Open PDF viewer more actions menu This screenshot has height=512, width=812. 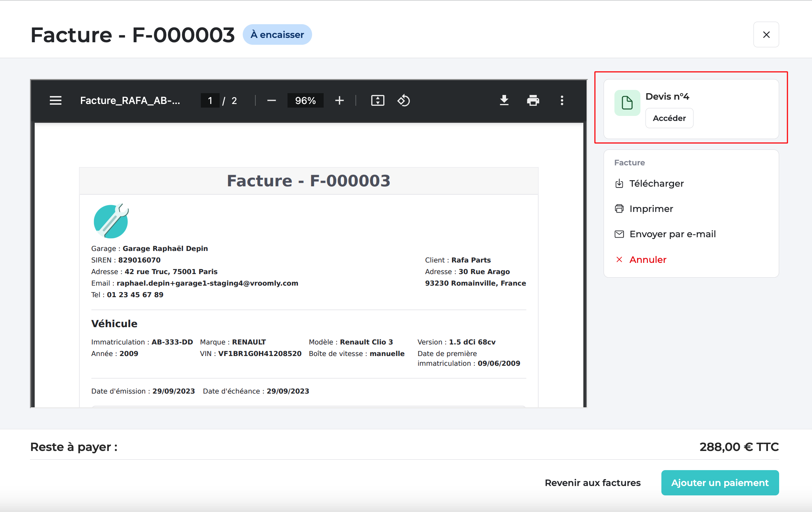tap(562, 100)
